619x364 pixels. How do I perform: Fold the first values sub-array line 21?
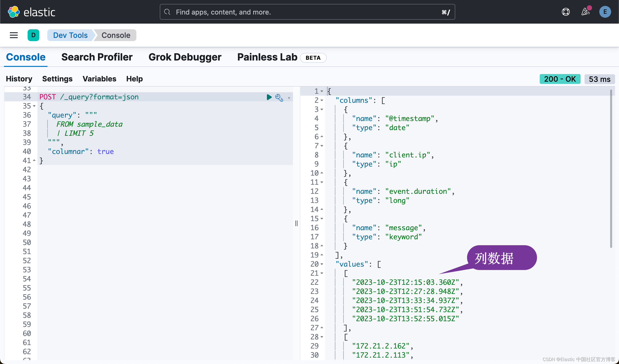(322, 273)
